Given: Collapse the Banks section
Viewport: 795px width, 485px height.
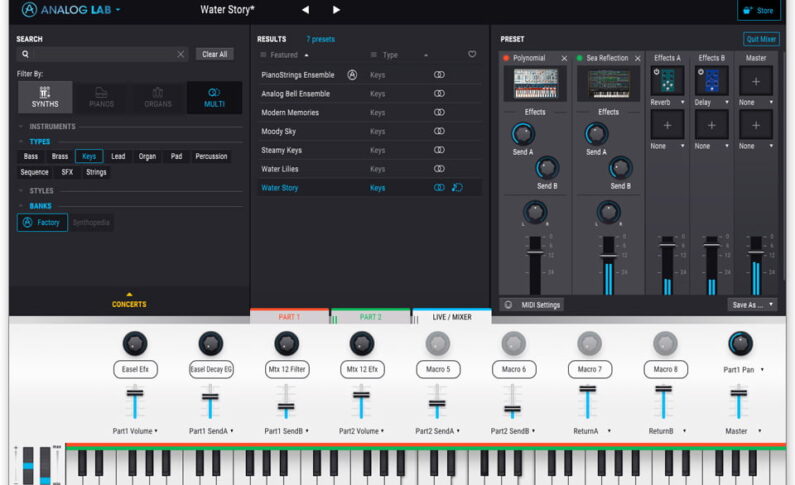Looking at the screenshot, I should click(21, 206).
